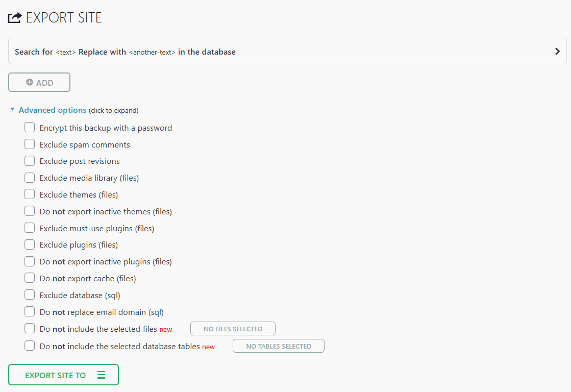Check Exclude post revisions
This screenshot has width=571, height=392.
point(30,161)
